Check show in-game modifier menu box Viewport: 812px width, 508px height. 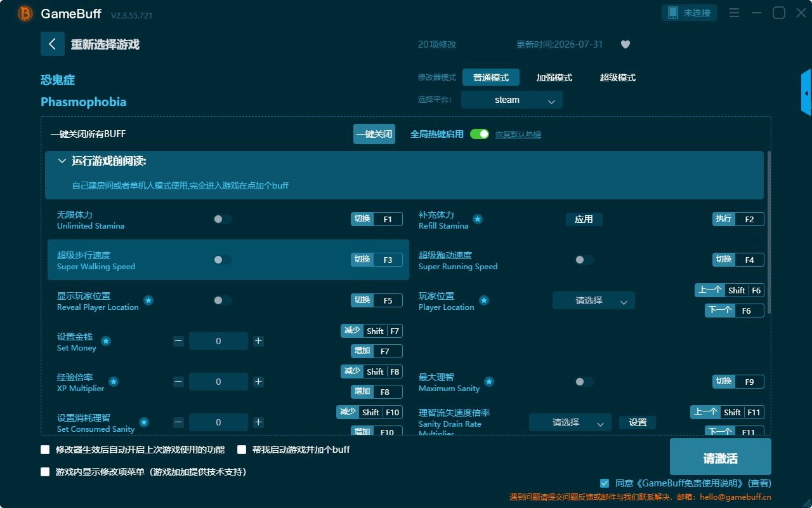coord(45,472)
